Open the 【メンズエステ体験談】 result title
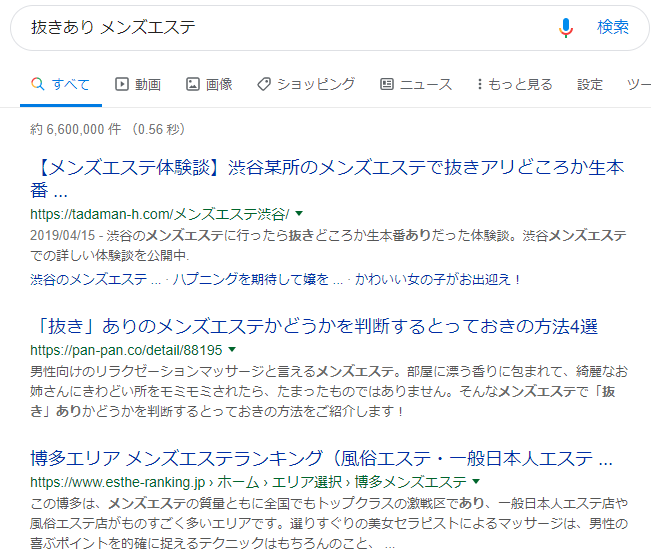The image size is (651, 557). pyautogui.click(x=327, y=179)
